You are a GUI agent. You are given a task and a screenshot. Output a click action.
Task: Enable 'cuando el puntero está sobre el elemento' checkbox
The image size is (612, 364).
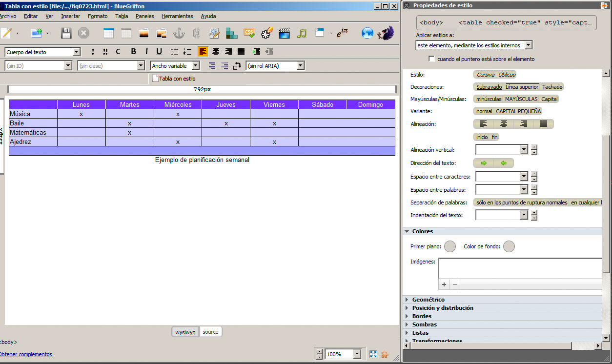tap(431, 59)
